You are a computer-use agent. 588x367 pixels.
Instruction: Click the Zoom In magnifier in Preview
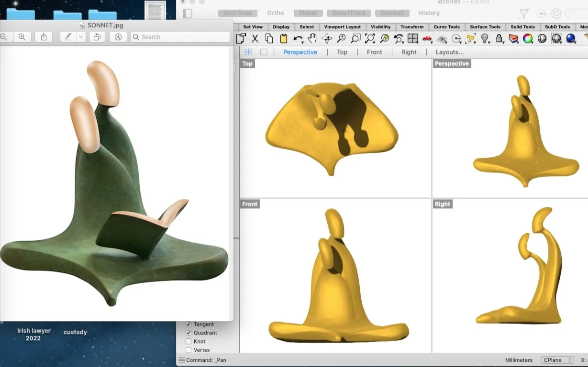pos(22,37)
